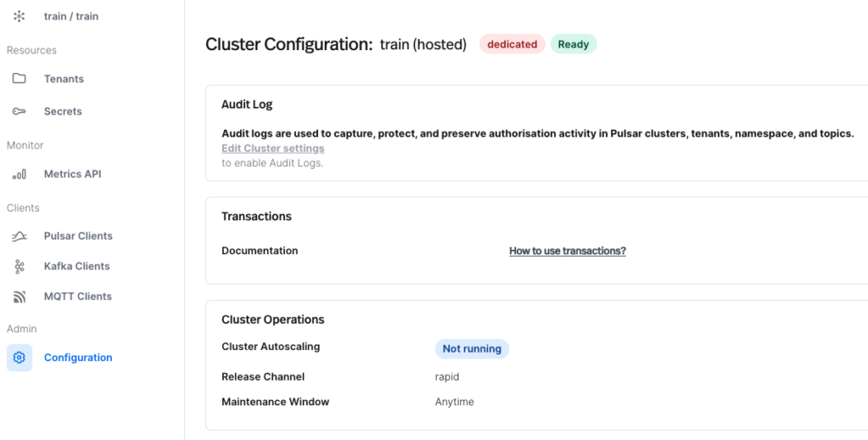Click the Anytime Maintenance Window value
The width and height of the screenshot is (868, 440).
pyautogui.click(x=454, y=402)
